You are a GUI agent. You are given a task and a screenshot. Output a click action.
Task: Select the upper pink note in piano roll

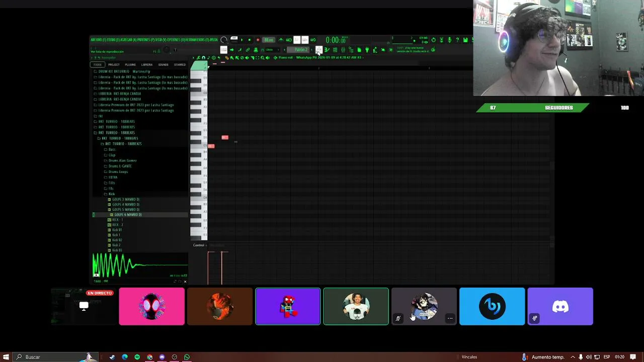[x=225, y=138]
